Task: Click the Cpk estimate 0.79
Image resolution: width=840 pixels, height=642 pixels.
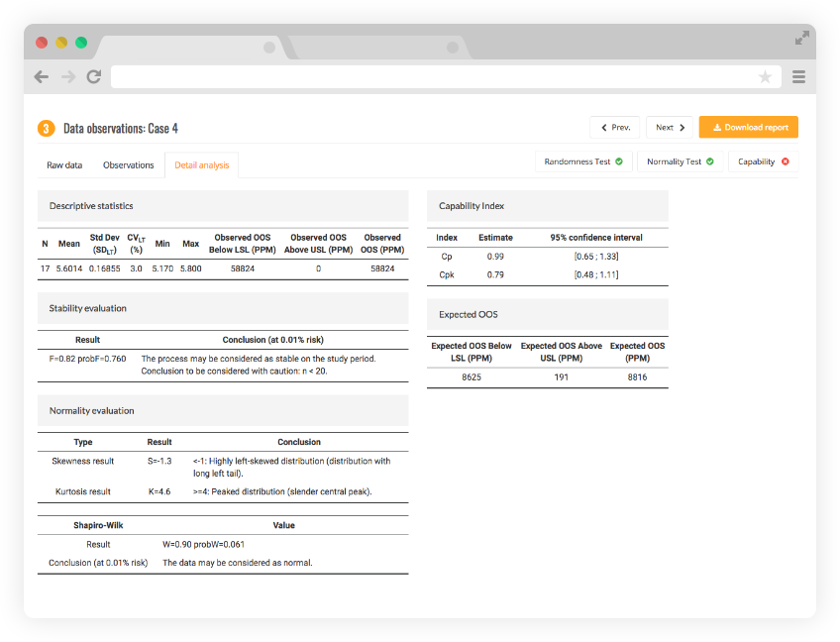Action: pyautogui.click(x=495, y=274)
